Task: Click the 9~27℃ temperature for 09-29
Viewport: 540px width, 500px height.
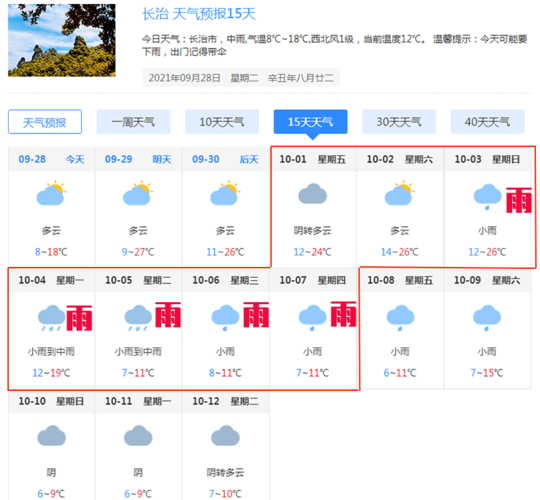Action: click(138, 252)
